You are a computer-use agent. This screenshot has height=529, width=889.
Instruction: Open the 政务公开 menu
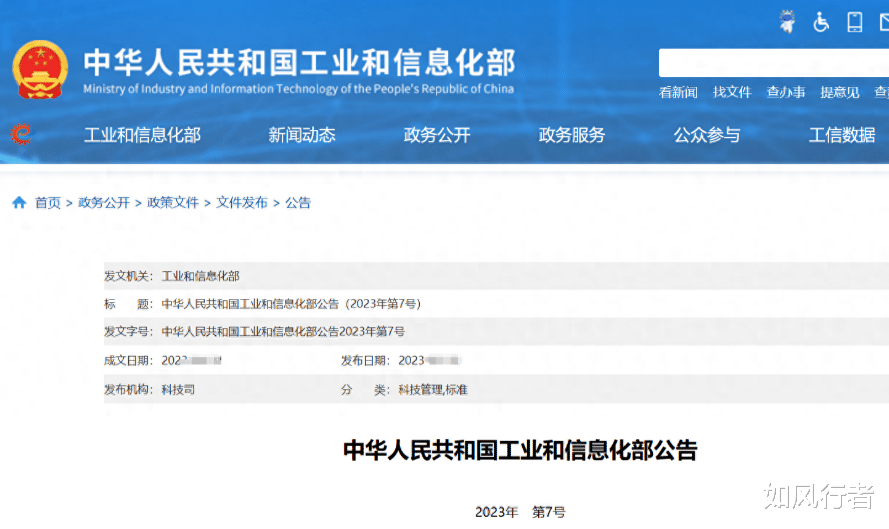click(437, 135)
